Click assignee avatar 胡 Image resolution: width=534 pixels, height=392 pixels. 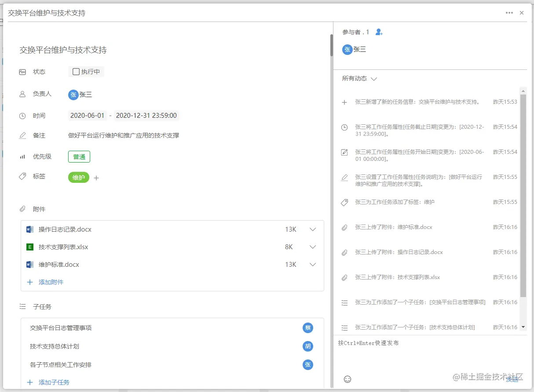(308, 346)
